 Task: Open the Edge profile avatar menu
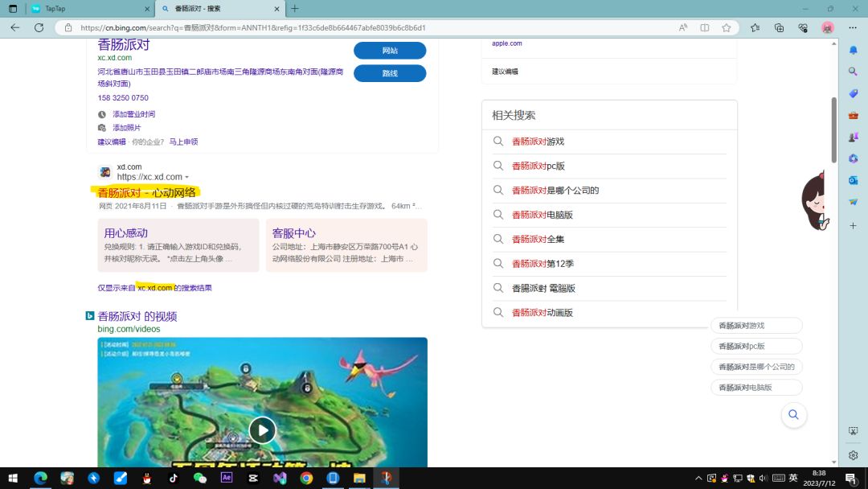[x=827, y=27]
